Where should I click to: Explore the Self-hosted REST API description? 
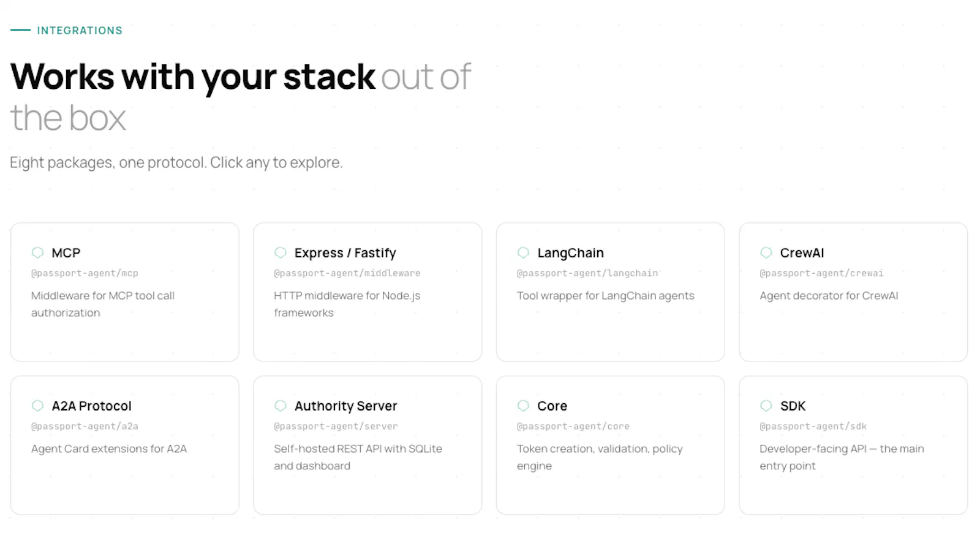(358, 457)
